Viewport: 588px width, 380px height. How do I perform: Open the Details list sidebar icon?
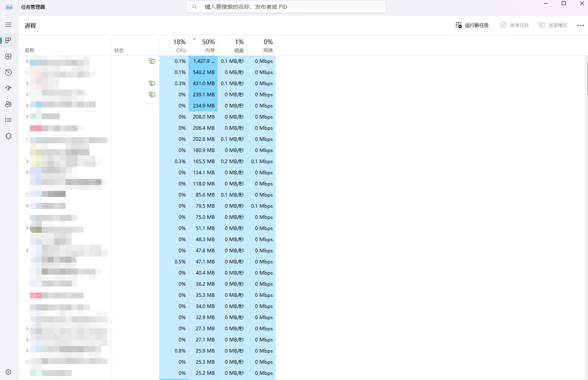click(x=8, y=120)
